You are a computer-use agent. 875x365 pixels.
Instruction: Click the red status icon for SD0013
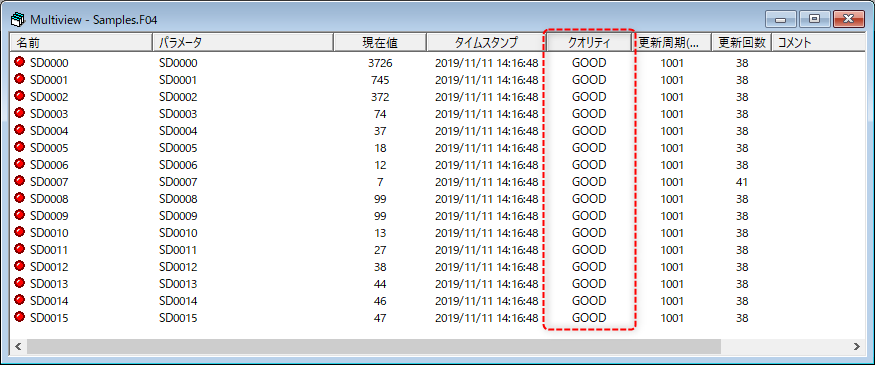[20, 283]
